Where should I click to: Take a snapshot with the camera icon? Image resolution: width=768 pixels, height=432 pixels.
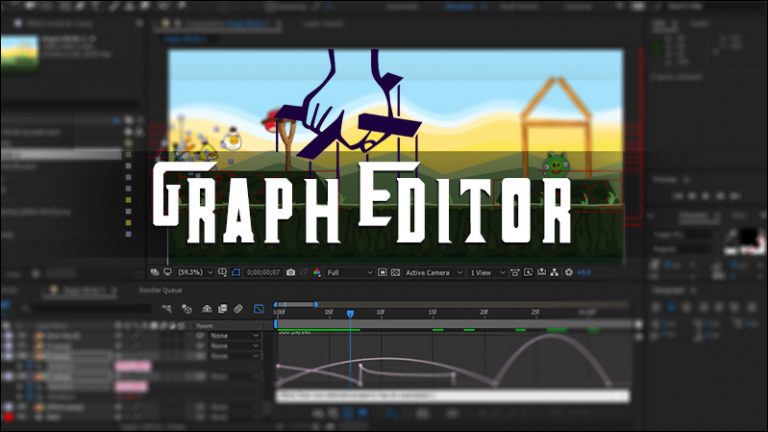pyautogui.click(x=290, y=272)
